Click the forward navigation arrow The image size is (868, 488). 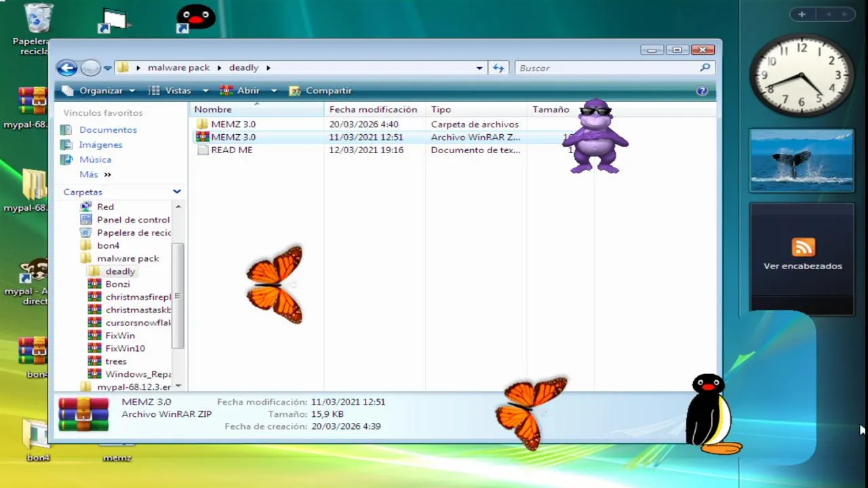[90, 68]
